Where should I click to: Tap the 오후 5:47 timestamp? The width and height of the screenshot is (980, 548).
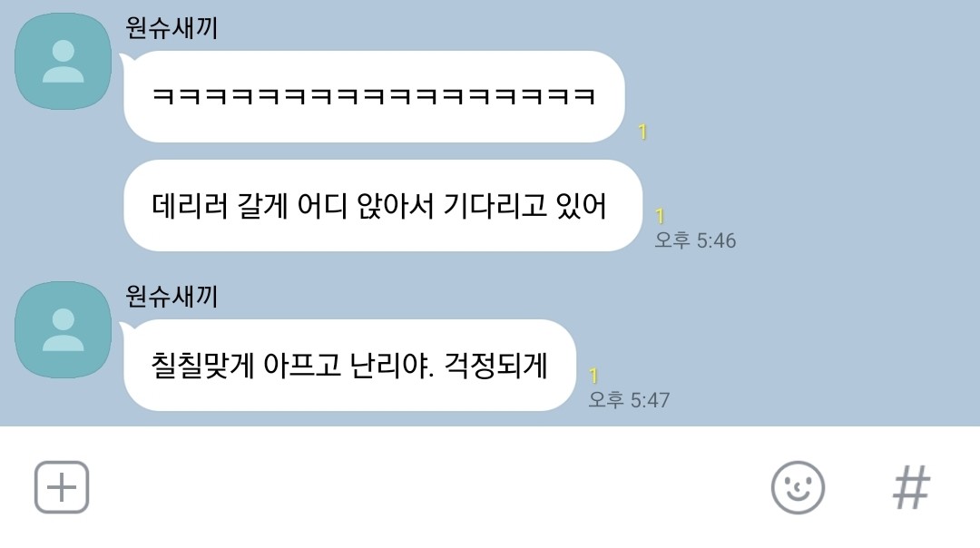pyautogui.click(x=629, y=400)
